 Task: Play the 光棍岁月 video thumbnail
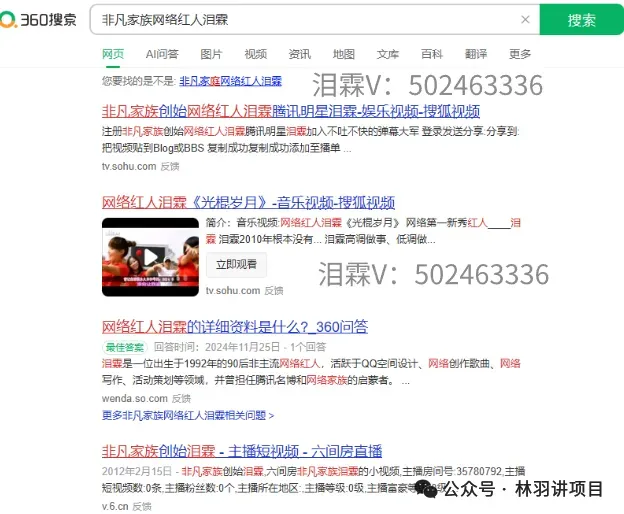150,257
